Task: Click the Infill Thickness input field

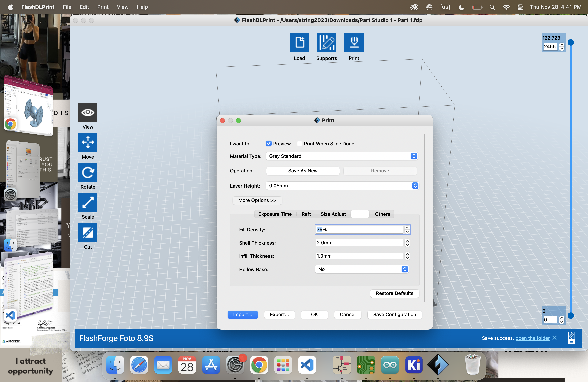Action: pyautogui.click(x=359, y=256)
